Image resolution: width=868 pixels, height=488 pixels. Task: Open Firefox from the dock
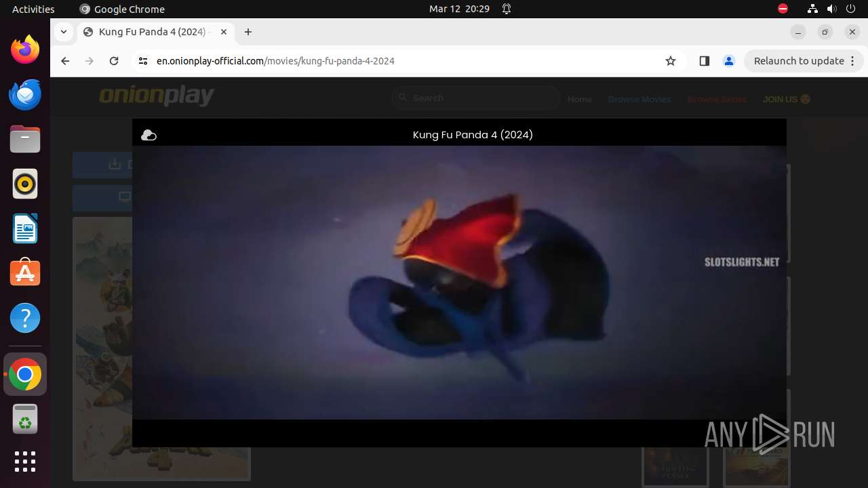point(25,49)
